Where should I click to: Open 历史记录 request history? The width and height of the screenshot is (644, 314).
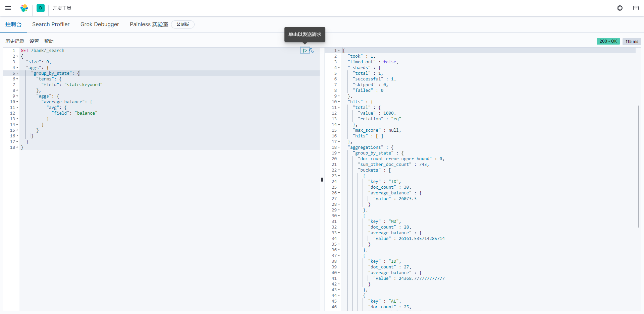click(15, 41)
